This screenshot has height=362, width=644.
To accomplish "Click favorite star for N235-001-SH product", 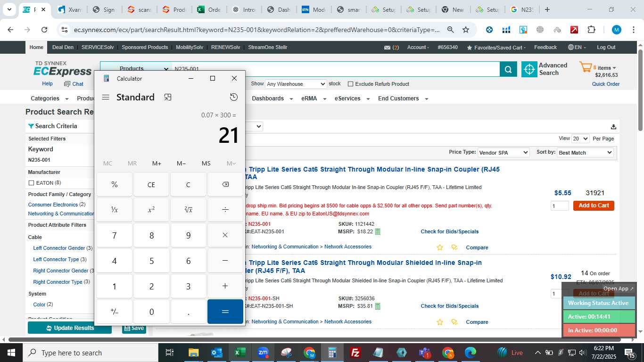I will (x=440, y=322).
